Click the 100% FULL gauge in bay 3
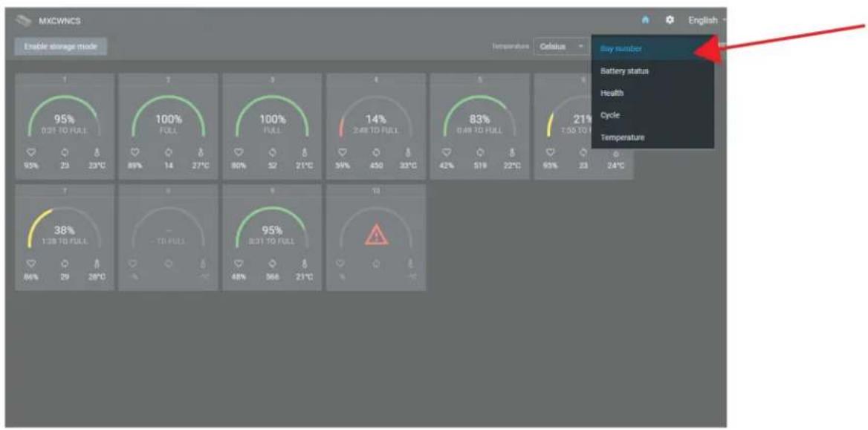 click(272, 116)
